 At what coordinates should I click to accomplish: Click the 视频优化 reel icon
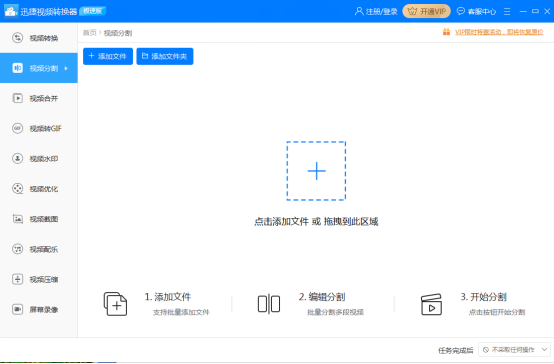(x=17, y=189)
